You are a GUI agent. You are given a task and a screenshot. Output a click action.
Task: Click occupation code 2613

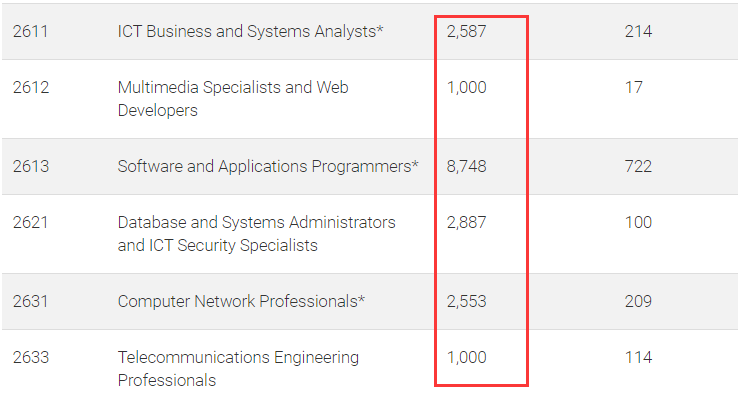(31, 167)
